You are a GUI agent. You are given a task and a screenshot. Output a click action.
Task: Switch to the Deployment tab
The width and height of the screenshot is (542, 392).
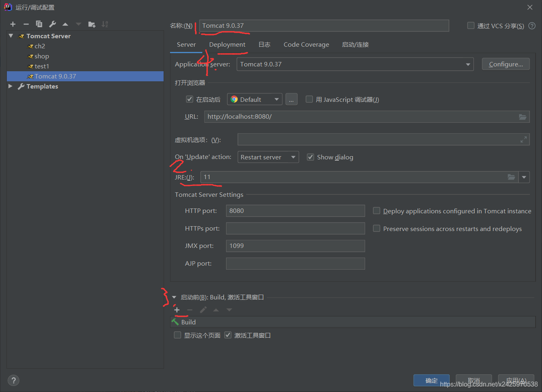tap(227, 45)
